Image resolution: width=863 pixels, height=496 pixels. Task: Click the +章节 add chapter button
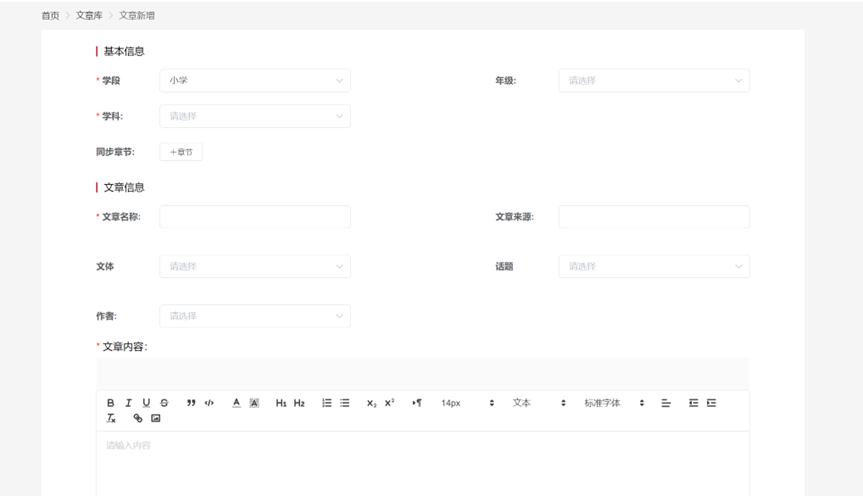(x=181, y=152)
